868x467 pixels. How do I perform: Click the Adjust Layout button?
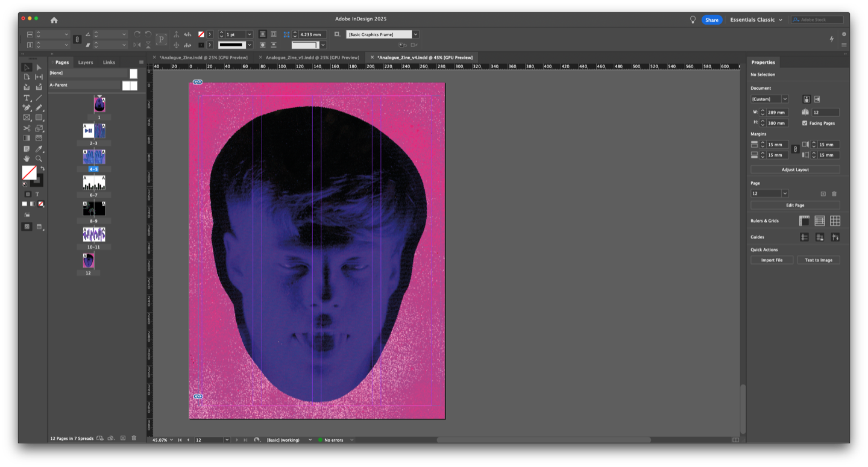[795, 170]
